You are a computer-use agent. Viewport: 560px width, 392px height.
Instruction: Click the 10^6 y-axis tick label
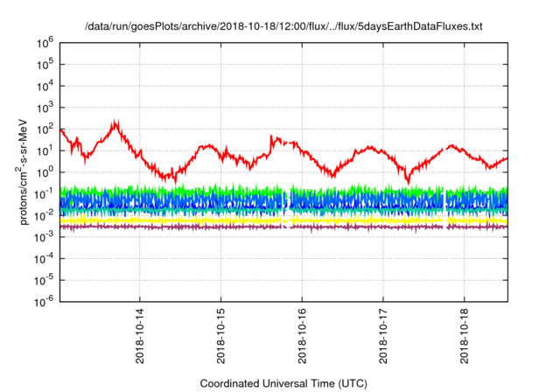coord(45,43)
